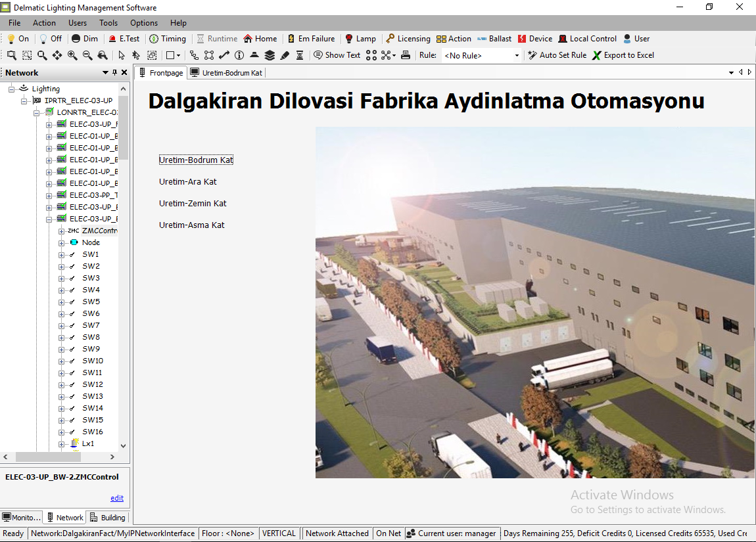Switch lights on with the On button
The width and height of the screenshot is (756, 542).
[18, 39]
